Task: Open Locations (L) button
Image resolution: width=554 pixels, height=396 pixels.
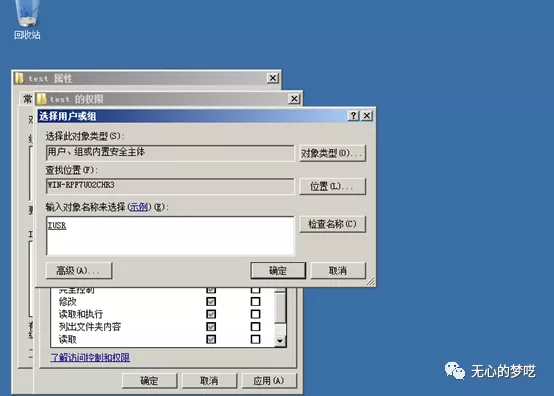Action: (332, 186)
